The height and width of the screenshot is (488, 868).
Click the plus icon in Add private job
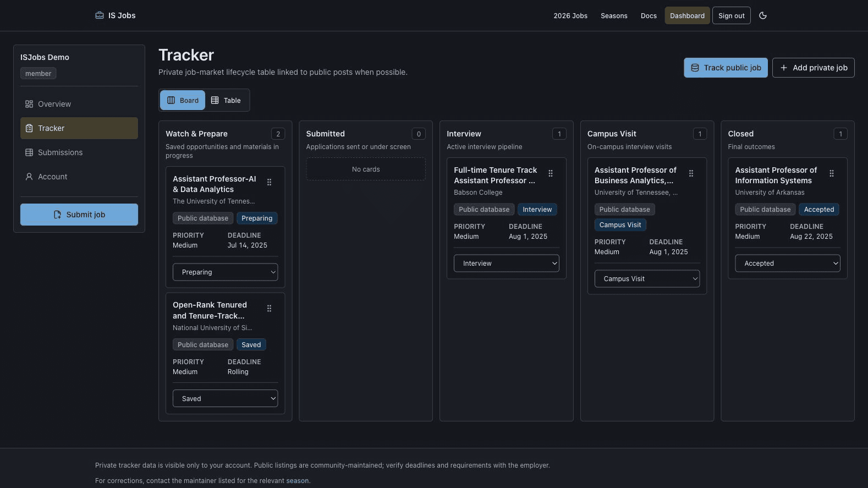point(784,68)
